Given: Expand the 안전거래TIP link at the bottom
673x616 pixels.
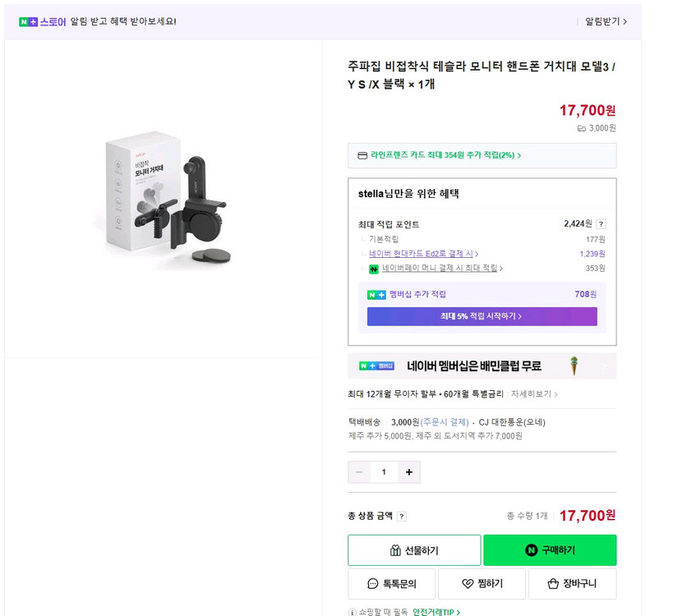Looking at the screenshot, I should pos(434,610).
